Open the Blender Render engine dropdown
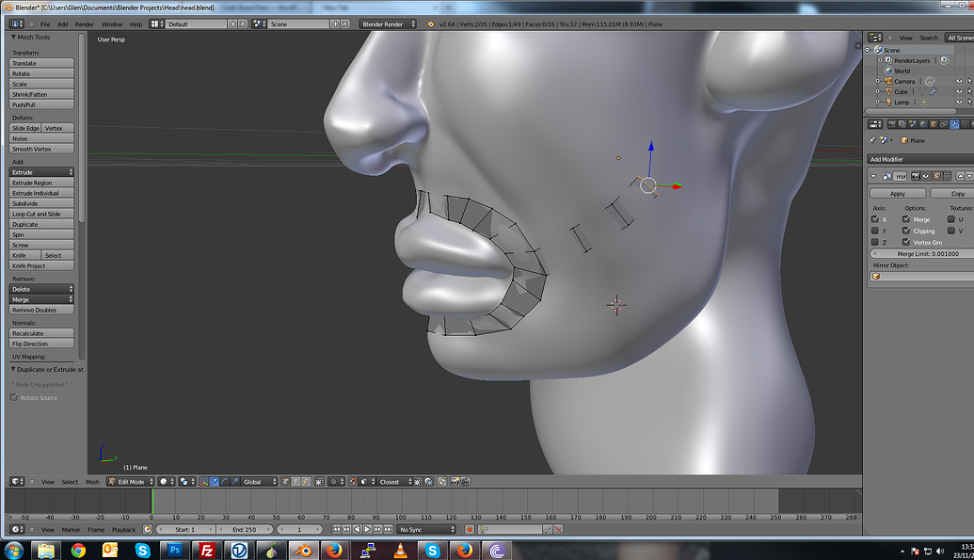Screen dimensions: 974x560 coord(388,24)
